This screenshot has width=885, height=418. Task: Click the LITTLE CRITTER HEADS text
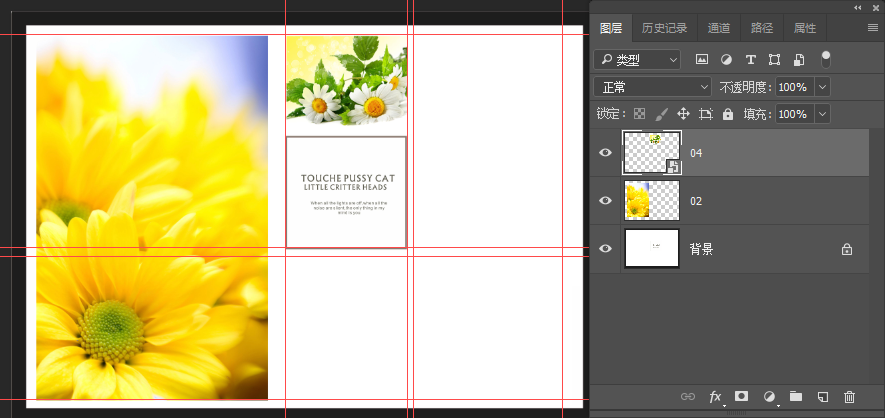tap(345, 187)
